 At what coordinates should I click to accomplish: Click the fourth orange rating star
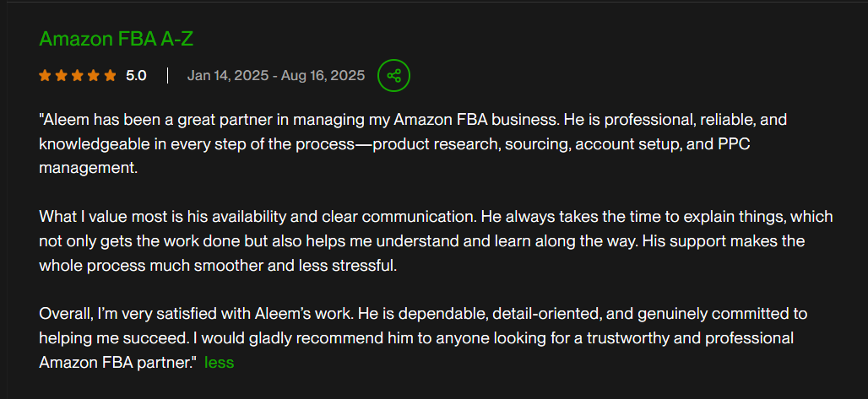(94, 76)
